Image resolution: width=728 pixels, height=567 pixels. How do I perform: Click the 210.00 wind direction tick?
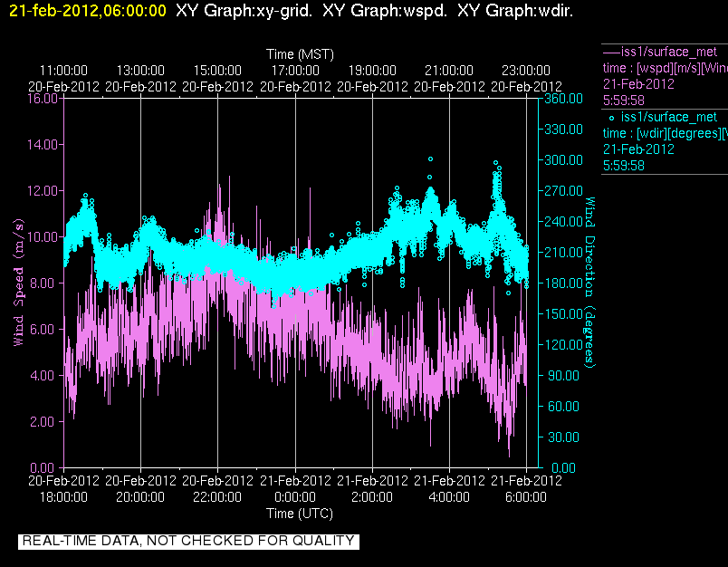coord(563,252)
